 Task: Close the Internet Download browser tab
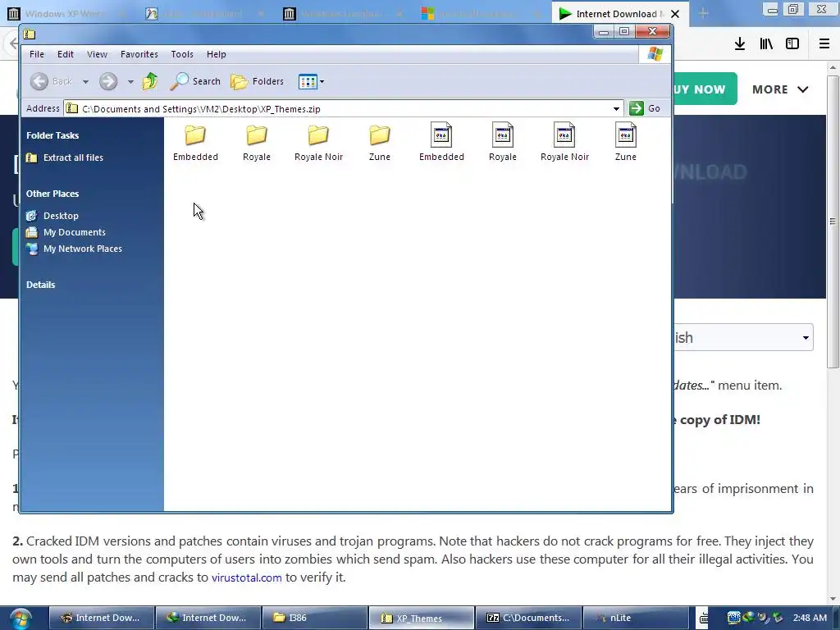click(x=675, y=14)
